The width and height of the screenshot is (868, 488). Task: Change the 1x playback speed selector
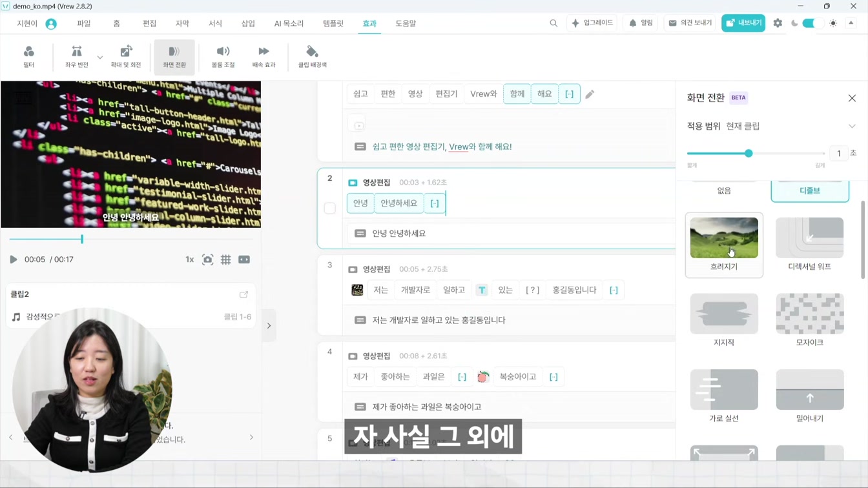(x=190, y=259)
